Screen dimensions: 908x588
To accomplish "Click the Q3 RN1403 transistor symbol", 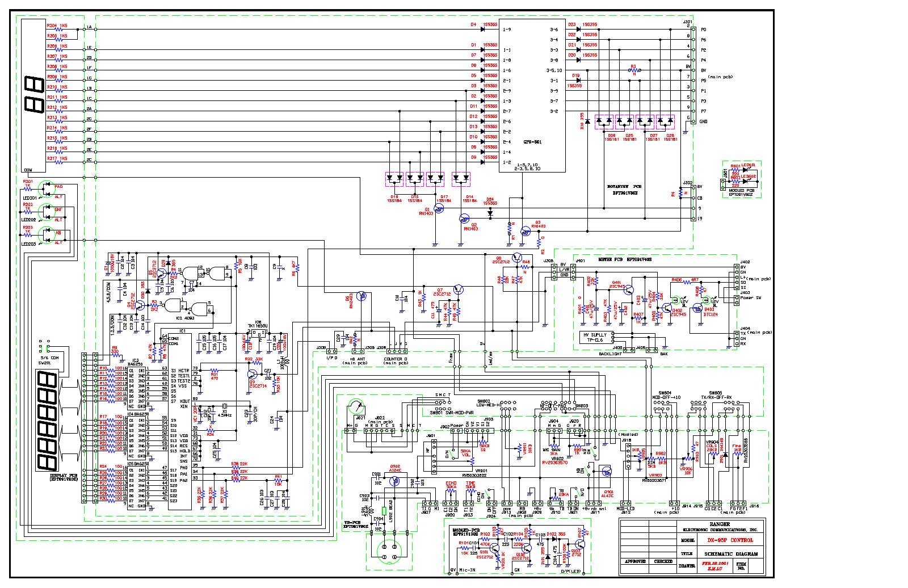I will coord(526,231).
